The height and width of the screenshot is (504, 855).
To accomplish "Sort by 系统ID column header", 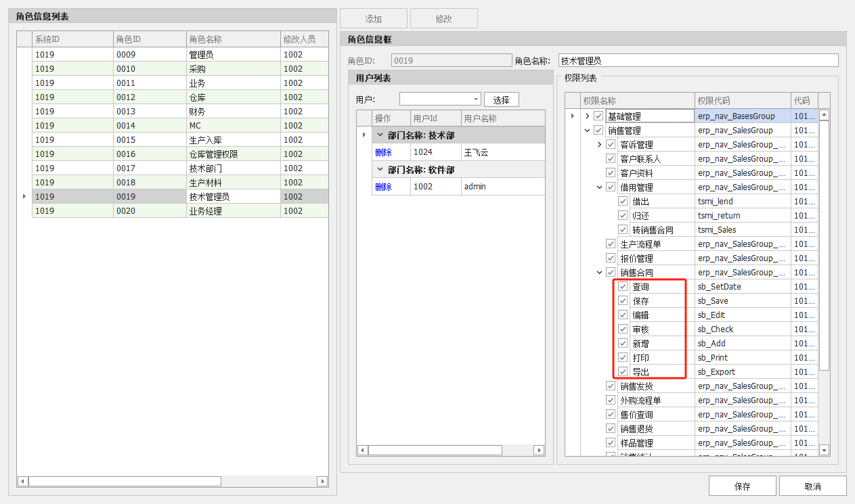I will click(72, 39).
